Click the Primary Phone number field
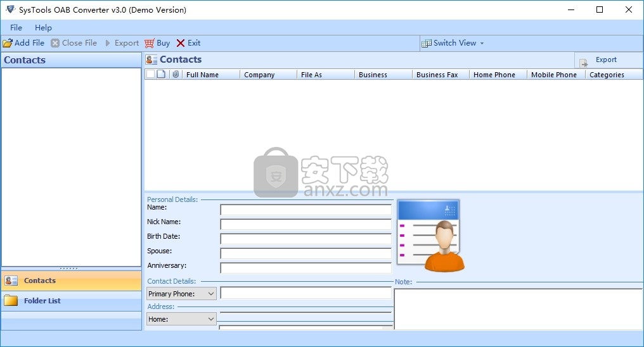This screenshot has height=347, width=644. point(306,293)
